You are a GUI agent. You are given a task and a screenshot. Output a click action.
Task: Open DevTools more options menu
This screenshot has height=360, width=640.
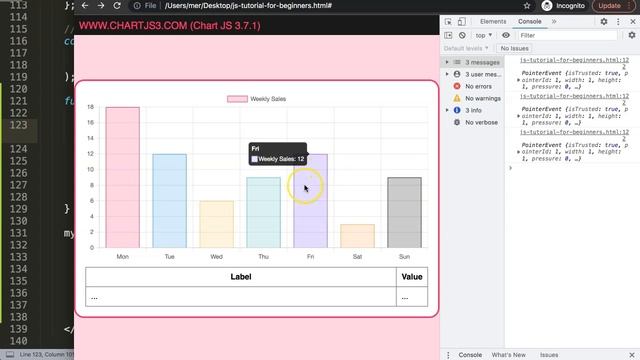tap(618, 22)
